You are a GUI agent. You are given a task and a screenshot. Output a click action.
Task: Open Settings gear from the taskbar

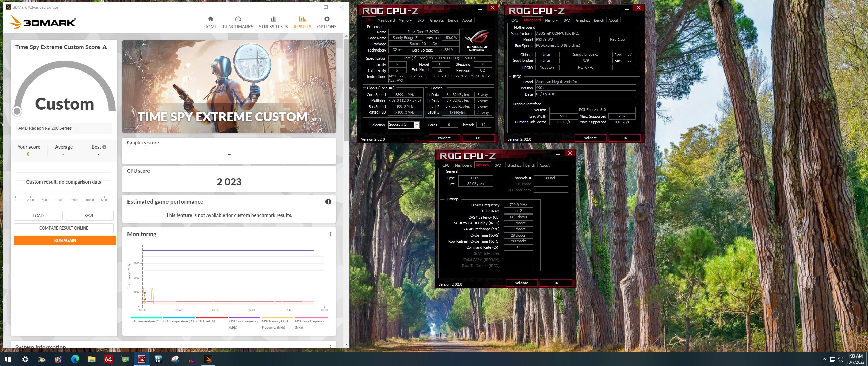tap(25, 359)
